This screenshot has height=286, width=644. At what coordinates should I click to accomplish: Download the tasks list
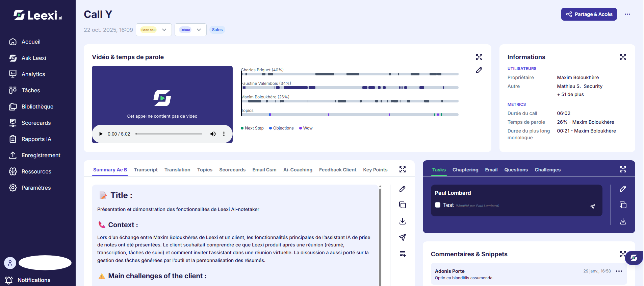click(x=623, y=221)
